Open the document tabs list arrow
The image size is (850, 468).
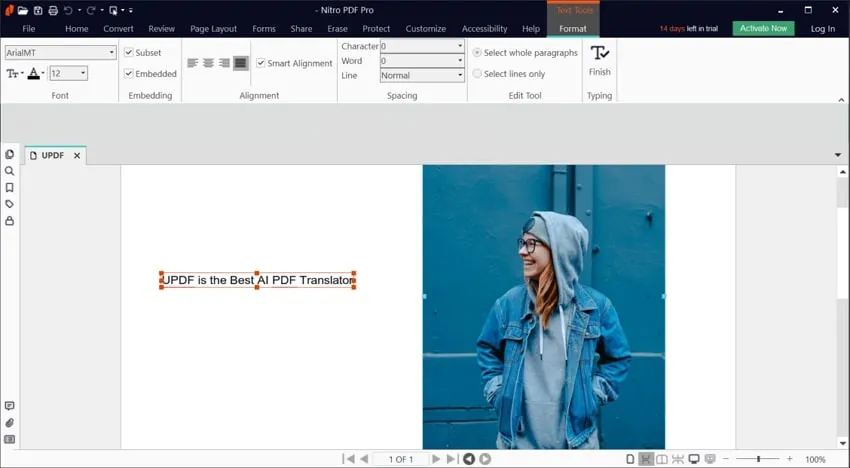[x=838, y=155]
